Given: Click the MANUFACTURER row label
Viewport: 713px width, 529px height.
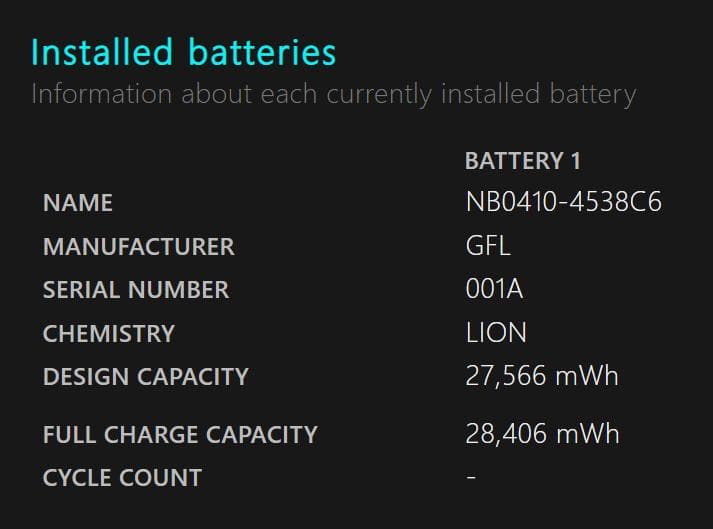Looking at the screenshot, I should tap(138, 247).
